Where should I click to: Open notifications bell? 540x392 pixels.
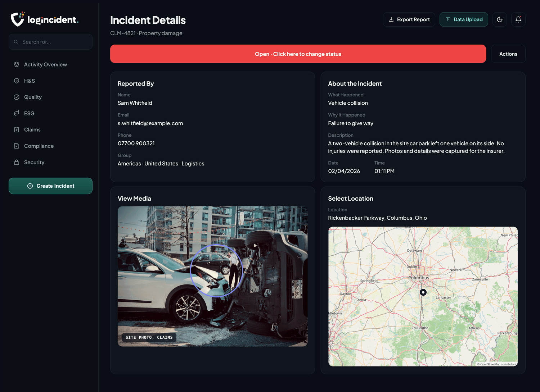[x=518, y=19]
